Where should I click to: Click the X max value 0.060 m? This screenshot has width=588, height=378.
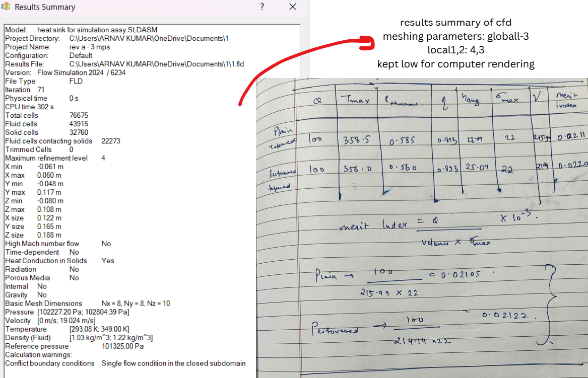[49, 175]
